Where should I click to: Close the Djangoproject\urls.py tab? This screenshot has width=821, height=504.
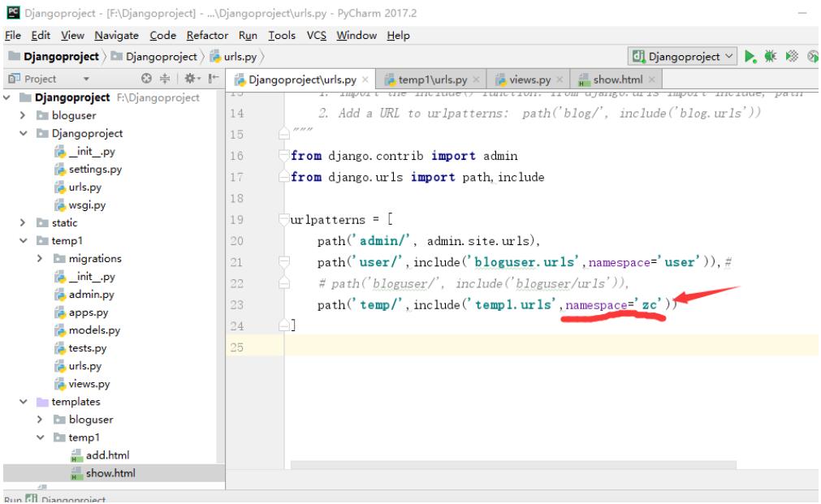click(x=365, y=80)
